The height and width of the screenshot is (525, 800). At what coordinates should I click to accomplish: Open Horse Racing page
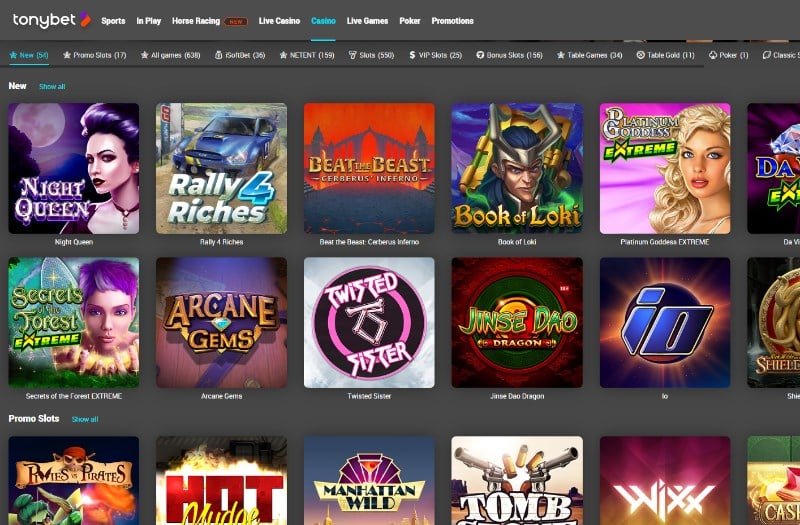(x=196, y=21)
